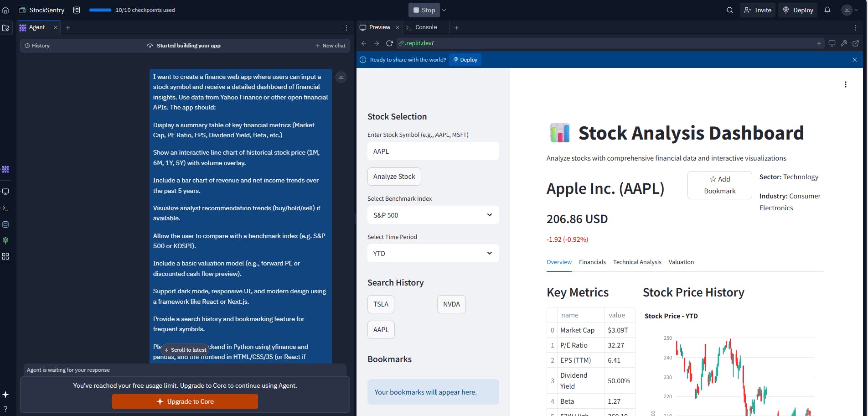Open the Database icon in the sidebar
Screen dimensions: 868x416
pyautogui.click(x=5, y=224)
